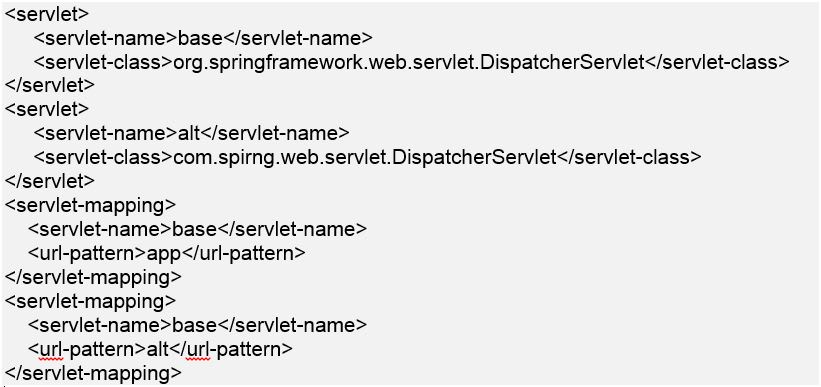Click closing </servlet-class> tag on the spirng line
The image size is (821, 387).
(x=628, y=157)
